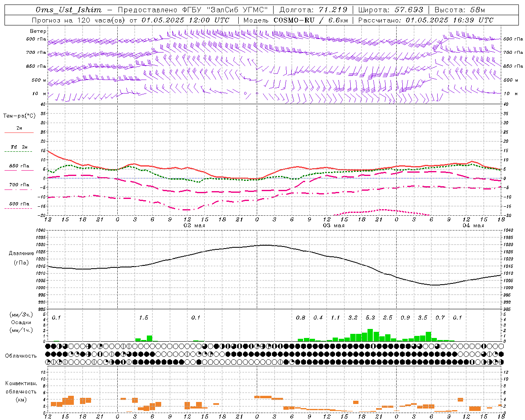The image size is (525, 420).
Task: Click the Облачность row label
Action: coord(21,356)
